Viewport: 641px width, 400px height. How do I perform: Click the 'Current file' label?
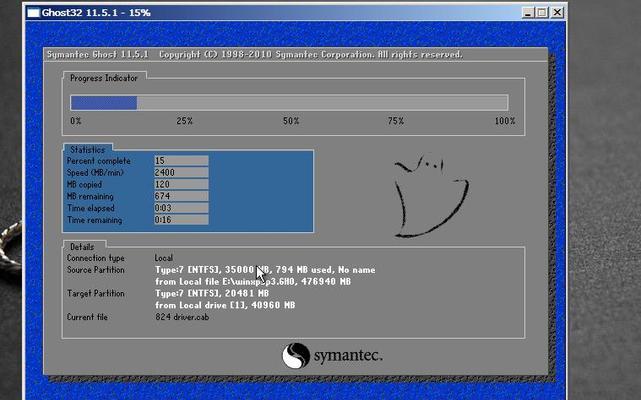click(87, 317)
